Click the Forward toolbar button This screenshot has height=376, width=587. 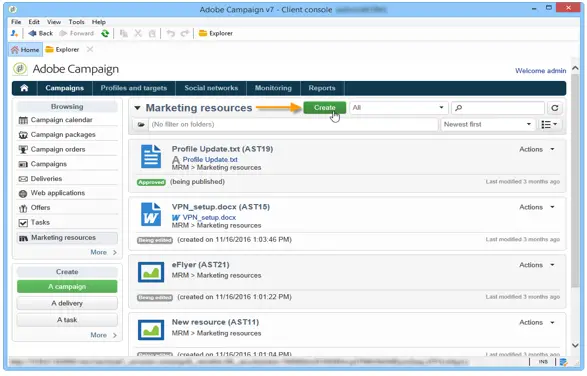pyautogui.click(x=76, y=33)
